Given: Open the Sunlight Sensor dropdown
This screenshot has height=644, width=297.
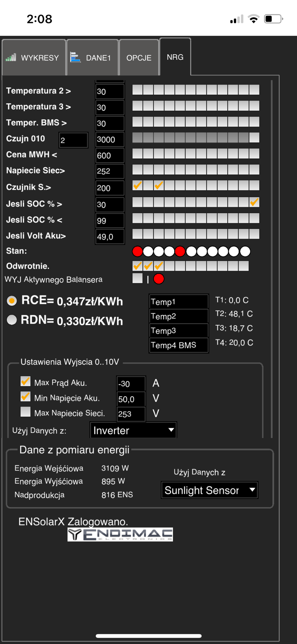Looking at the screenshot, I should point(210,490).
